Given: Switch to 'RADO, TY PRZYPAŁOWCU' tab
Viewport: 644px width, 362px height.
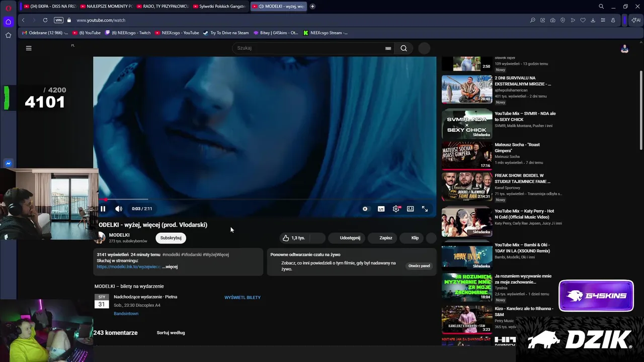Looking at the screenshot, I should coord(162,7).
